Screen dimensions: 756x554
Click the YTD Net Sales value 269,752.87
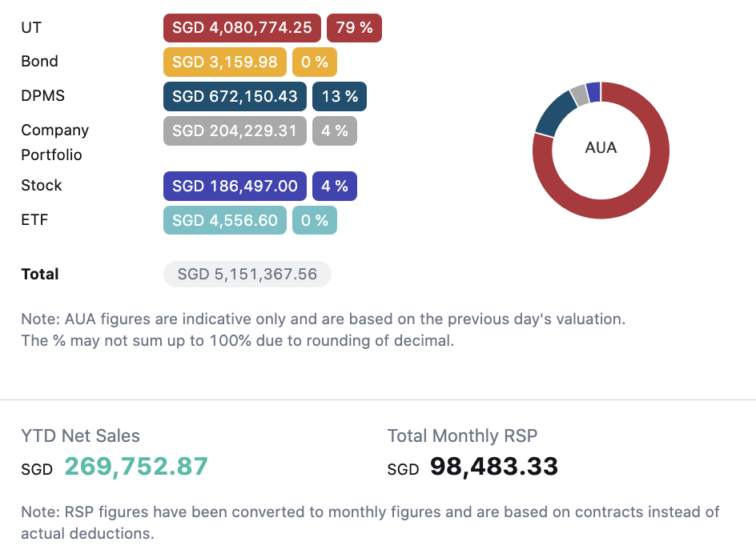136,467
